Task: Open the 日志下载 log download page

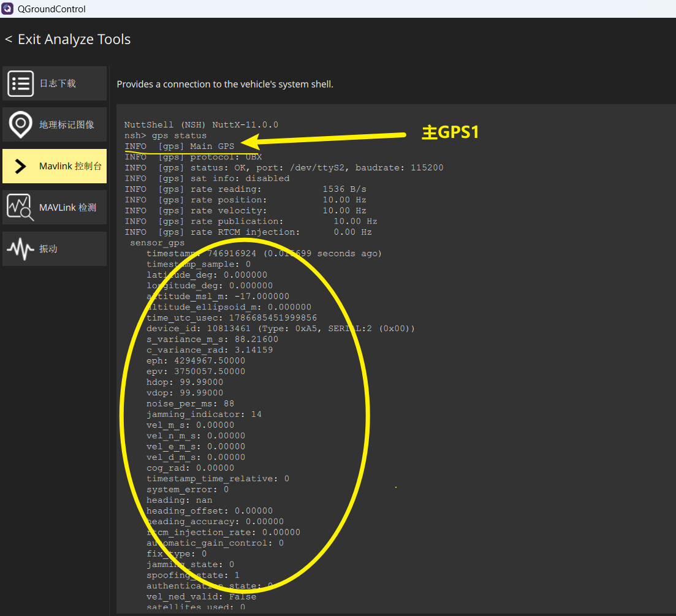Action: click(x=55, y=83)
